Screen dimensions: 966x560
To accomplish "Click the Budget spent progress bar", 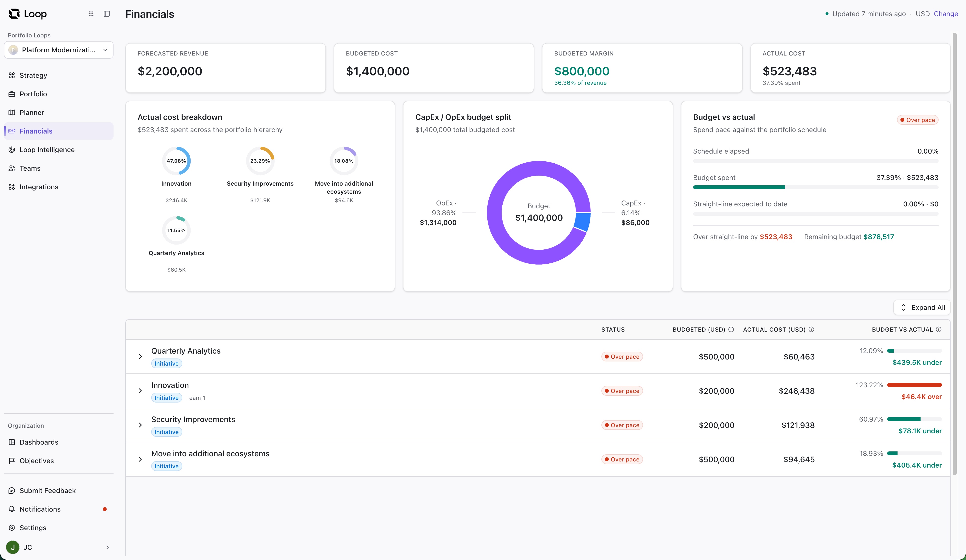I will pos(816,187).
